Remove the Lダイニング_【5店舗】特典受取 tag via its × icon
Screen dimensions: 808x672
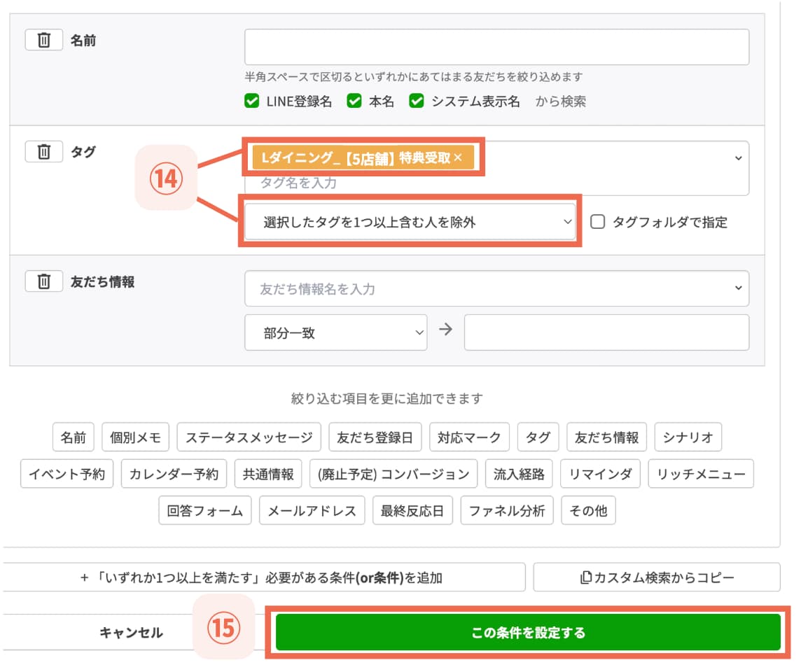[x=459, y=157]
